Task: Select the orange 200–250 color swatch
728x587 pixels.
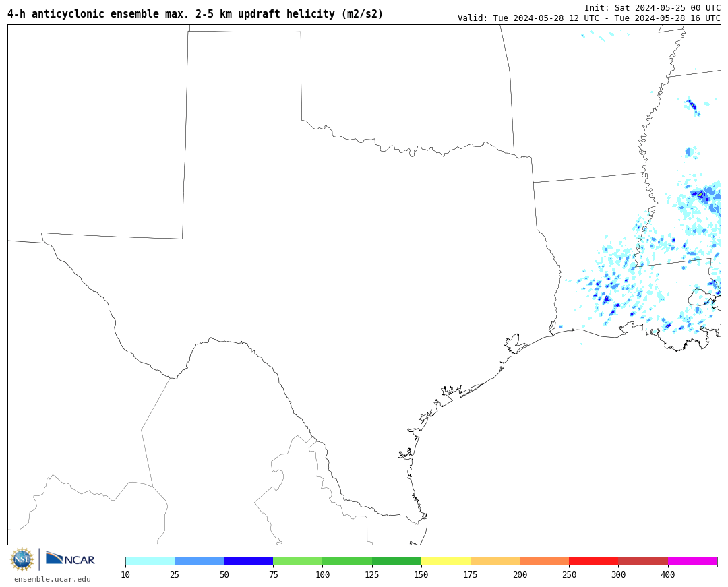Action: click(x=545, y=561)
